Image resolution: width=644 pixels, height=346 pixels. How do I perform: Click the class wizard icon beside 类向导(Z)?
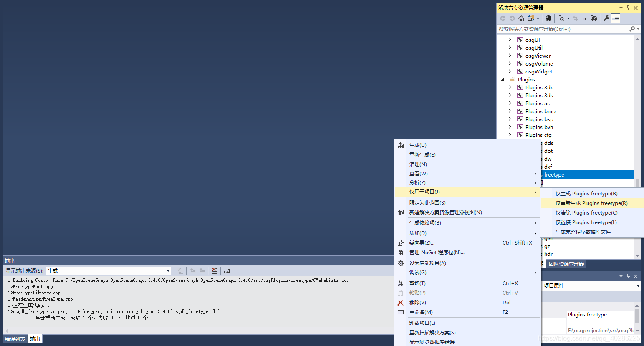(401, 243)
